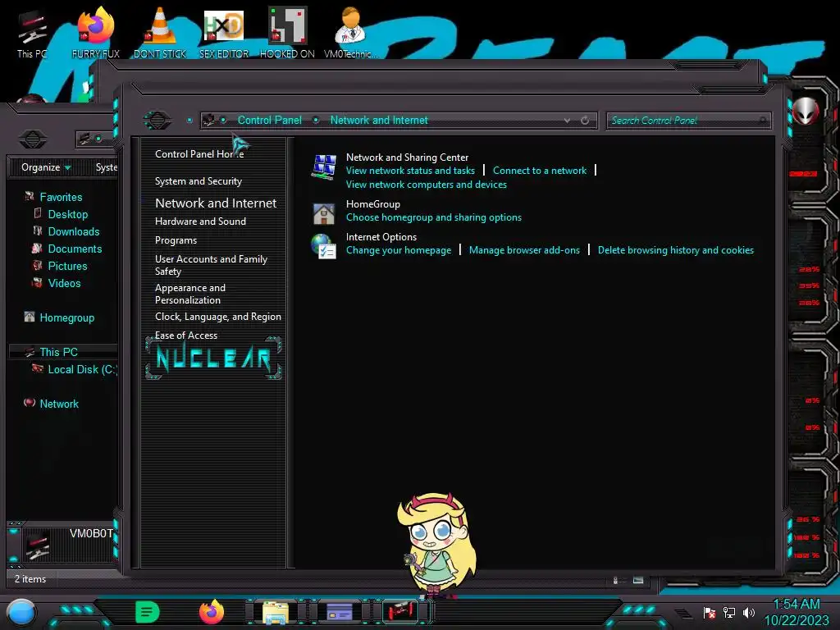This screenshot has width=840, height=630.
Task: Click the Control Panel breadcrumb
Action: [x=269, y=120]
